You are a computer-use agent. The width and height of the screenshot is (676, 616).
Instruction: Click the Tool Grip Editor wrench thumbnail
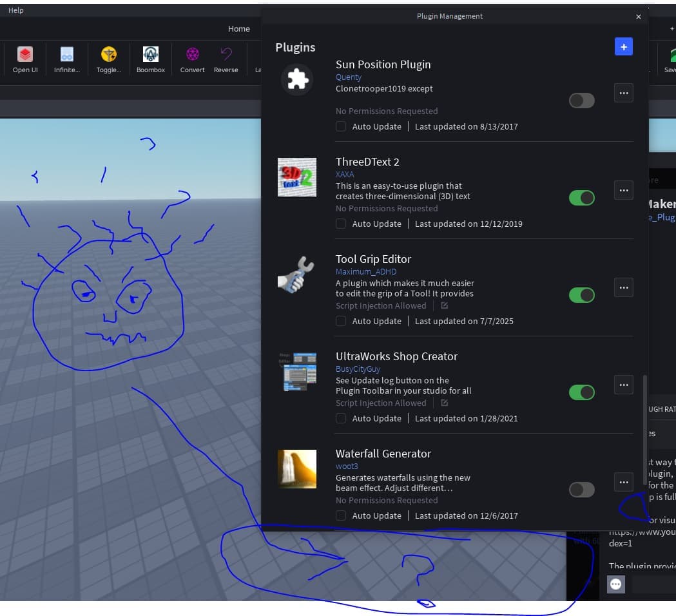point(297,274)
